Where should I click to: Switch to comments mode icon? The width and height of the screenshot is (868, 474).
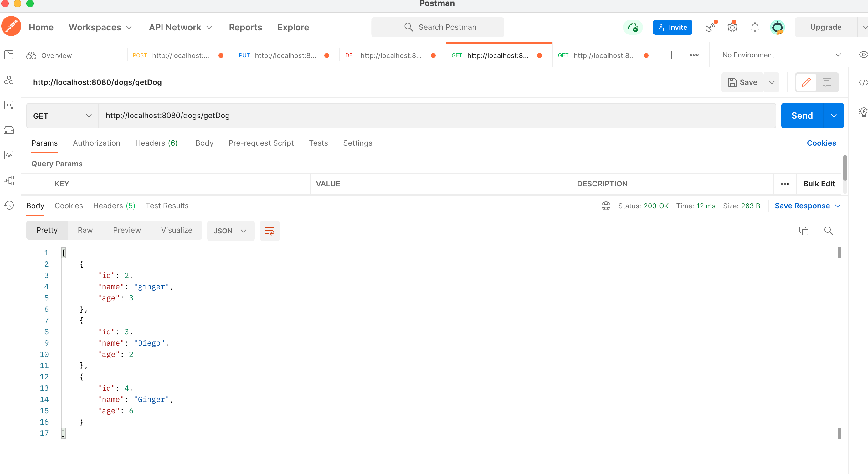pyautogui.click(x=827, y=82)
